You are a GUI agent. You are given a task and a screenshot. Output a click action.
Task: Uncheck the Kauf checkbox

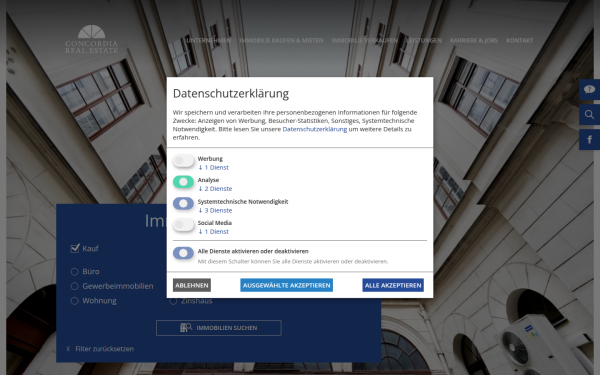click(75, 248)
